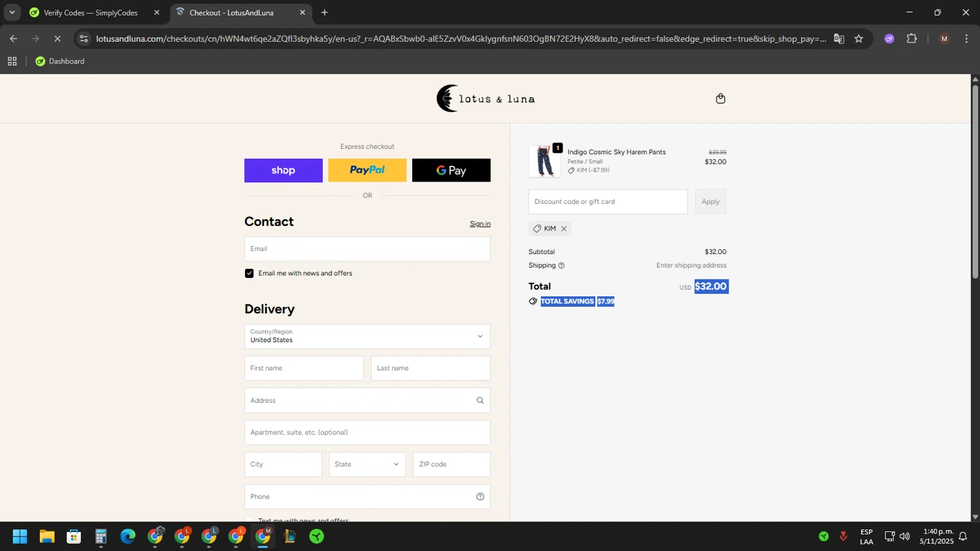Pay with Google Pay button
Image resolution: width=980 pixels, height=551 pixels.
(x=451, y=170)
